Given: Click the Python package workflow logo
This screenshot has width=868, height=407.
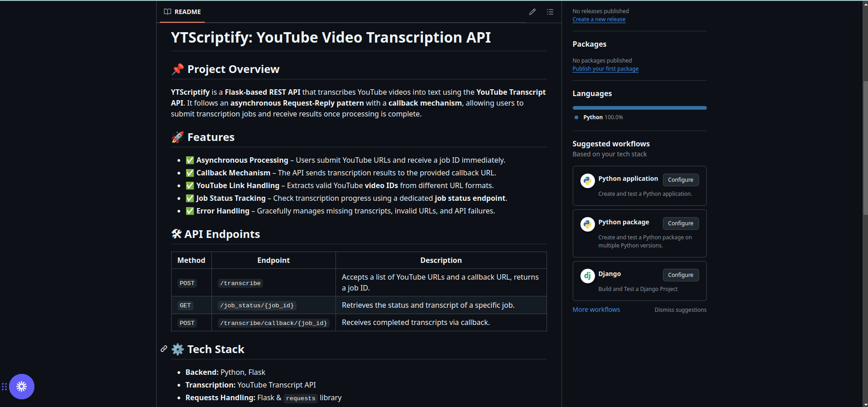Looking at the screenshot, I should (588, 224).
